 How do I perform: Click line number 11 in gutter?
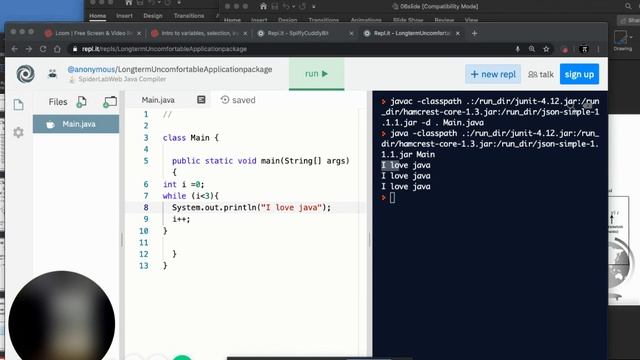(x=143, y=242)
